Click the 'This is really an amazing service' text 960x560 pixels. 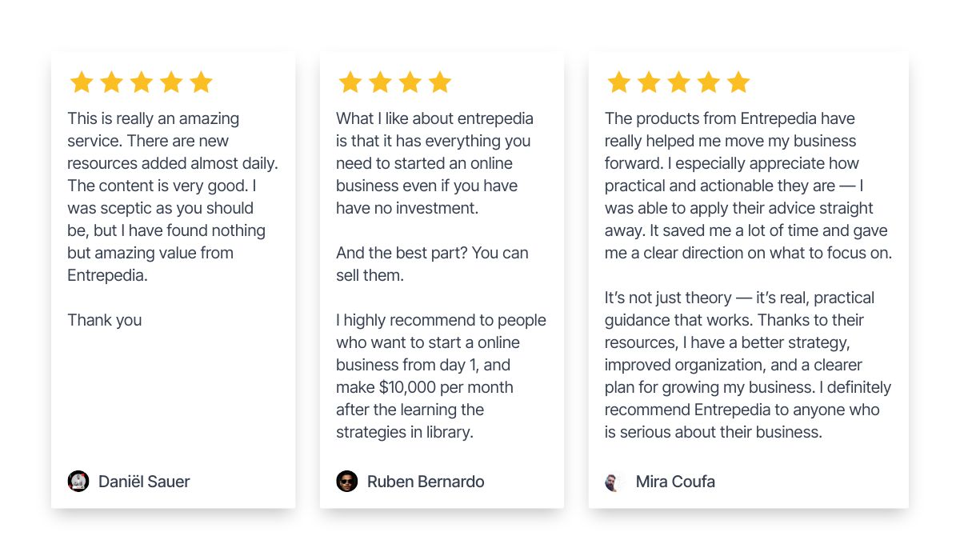(x=173, y=197)
